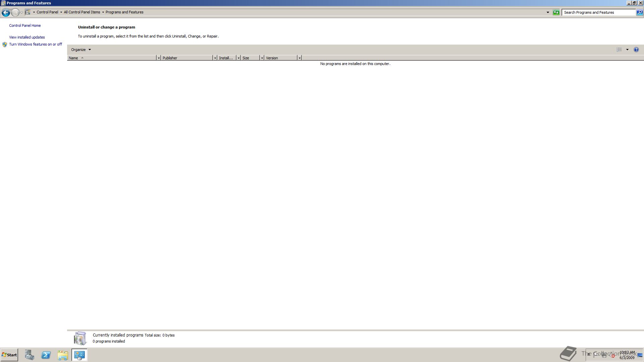Click the search magnifier icon
The width and height of the screenshot is (644, 362).
tap(640, 12)
